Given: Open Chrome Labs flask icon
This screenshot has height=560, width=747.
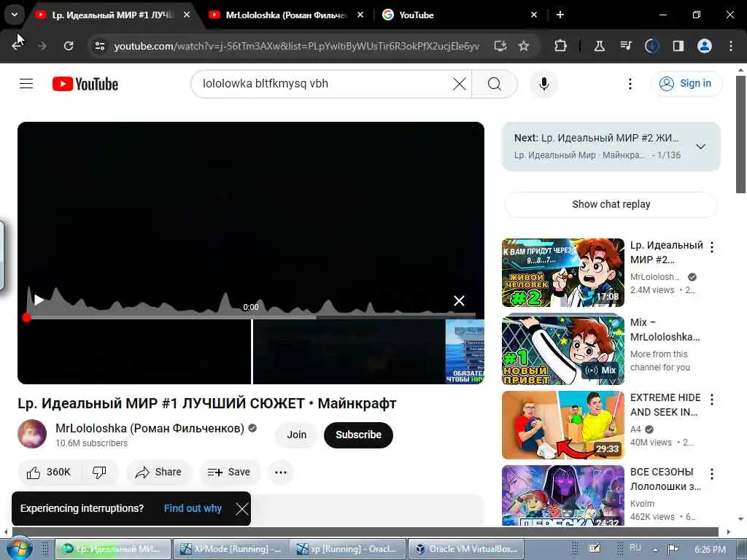Looking at the screenshot, I should 600,46.
